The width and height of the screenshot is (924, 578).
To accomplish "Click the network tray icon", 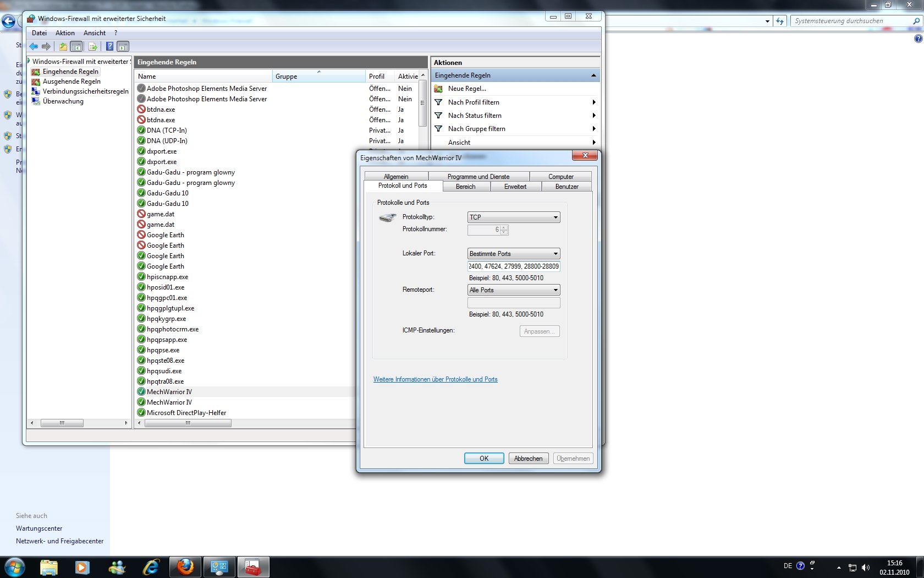I will coord(853,567).
